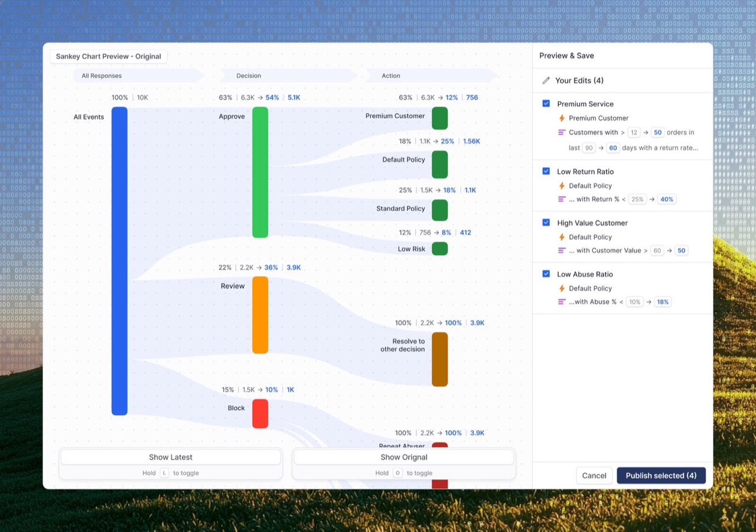This screenshot has width=756, height=532.
Task: Click the old days value chip '90'
Action: [589, 148]
